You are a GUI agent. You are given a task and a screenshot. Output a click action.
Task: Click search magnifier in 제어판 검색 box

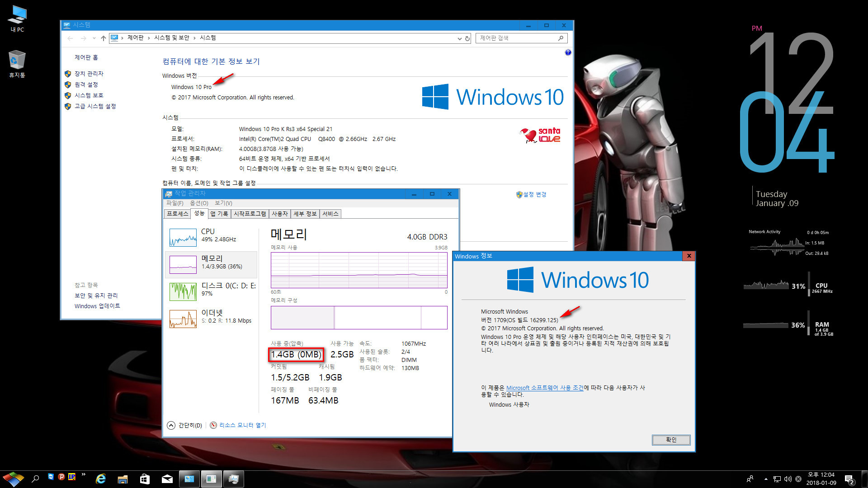561,38
